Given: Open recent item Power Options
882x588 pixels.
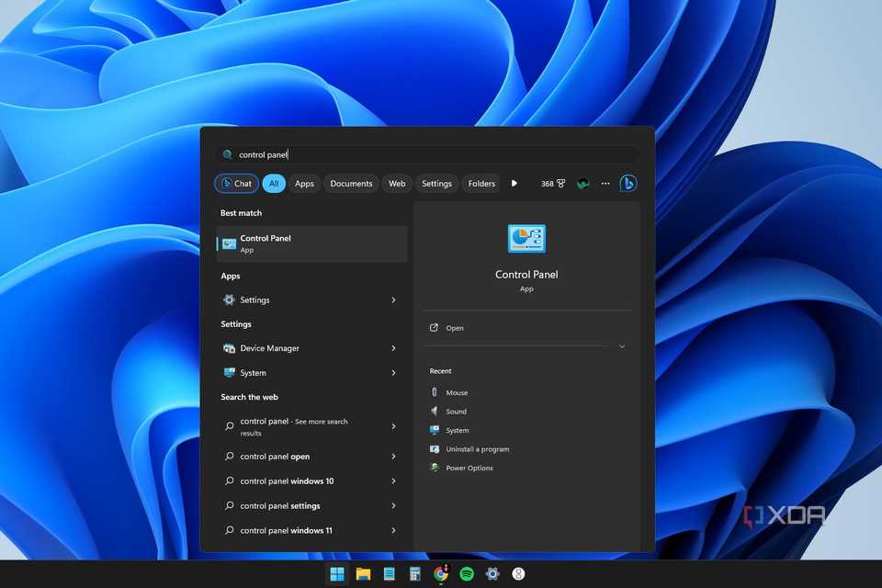Looking at the screenshot, I should tap(461, 468).
